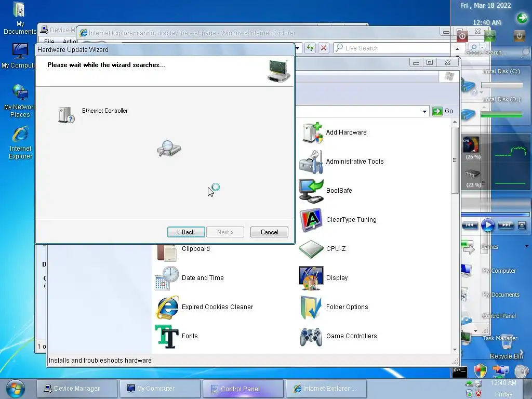Screen dimensions: 532x399
Task: Click play button in media gadget
Action: click(488, 225)
